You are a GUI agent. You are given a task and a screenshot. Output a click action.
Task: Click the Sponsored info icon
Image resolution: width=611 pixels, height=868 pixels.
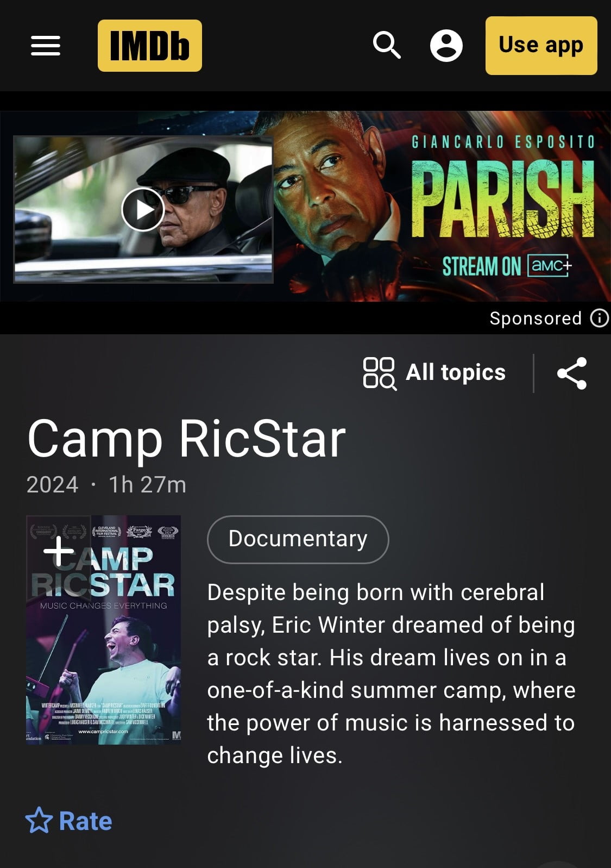600,318
